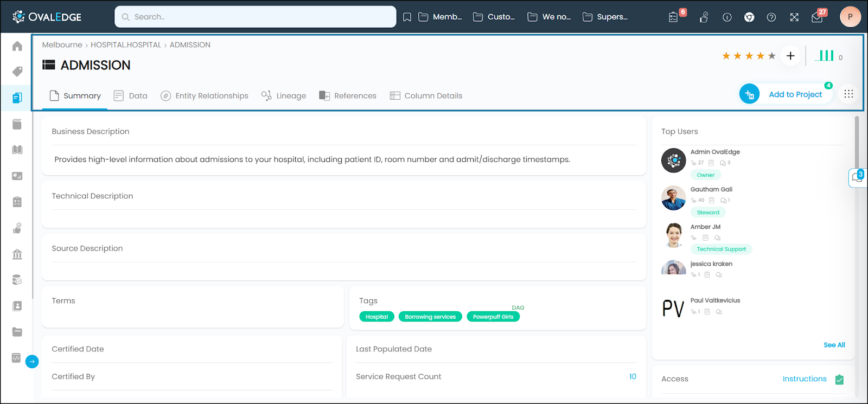Screen dimensions: 868x404
Task: Open the We no... bookmark folder
Action: coord(549,17)
